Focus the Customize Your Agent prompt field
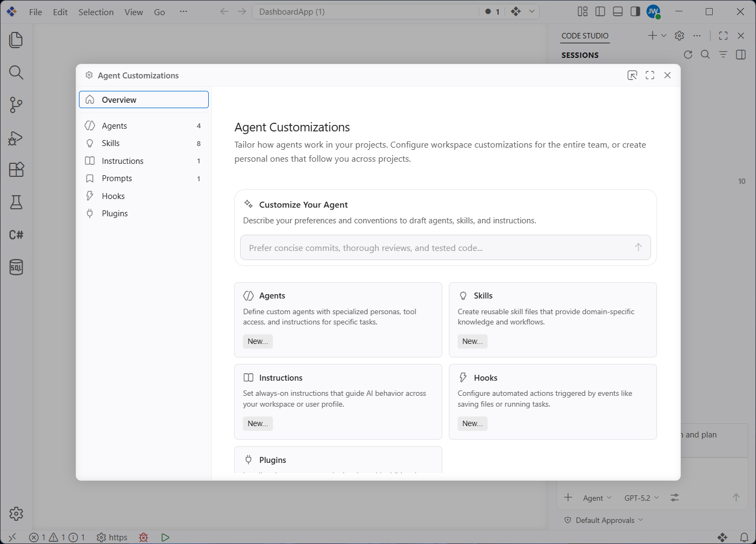Viewport: 756px width, 544px height. click(445, 248)
